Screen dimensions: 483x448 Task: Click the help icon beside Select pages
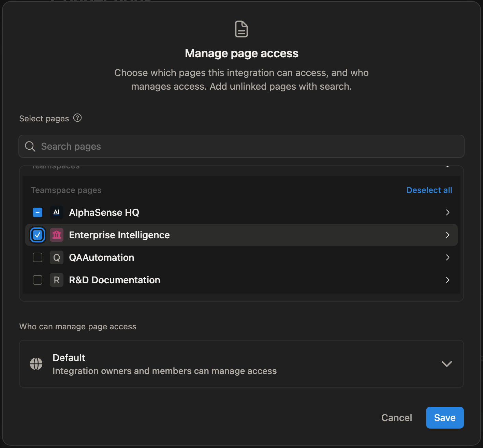(x=77, y=118)
